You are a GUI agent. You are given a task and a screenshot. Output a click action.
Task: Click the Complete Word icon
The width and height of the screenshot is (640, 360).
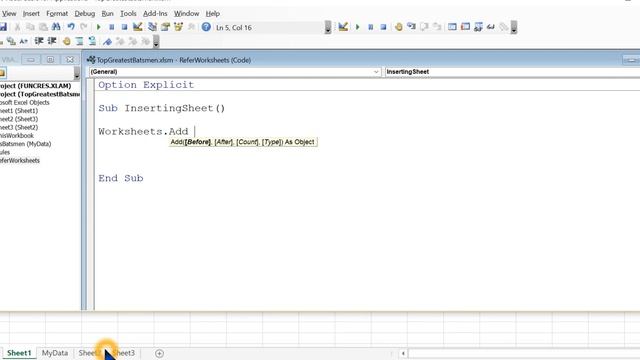(24, 41)
